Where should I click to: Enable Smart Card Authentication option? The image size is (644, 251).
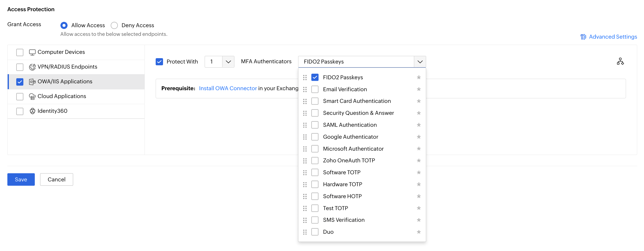[x=315, y=101]
